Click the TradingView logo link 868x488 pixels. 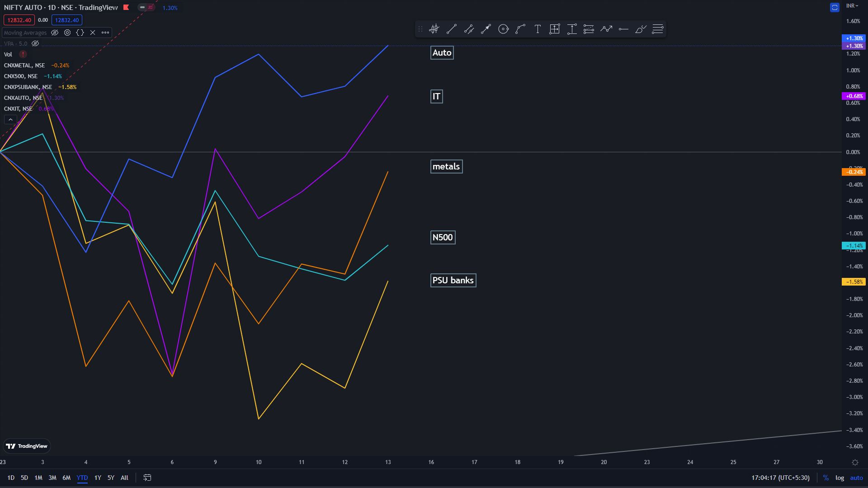(27, 446)
